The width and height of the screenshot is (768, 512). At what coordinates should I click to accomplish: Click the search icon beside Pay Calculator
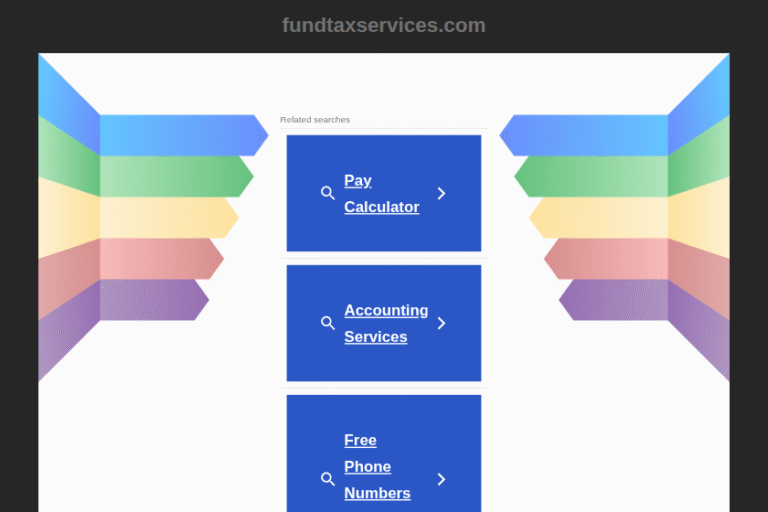[327, 193]
